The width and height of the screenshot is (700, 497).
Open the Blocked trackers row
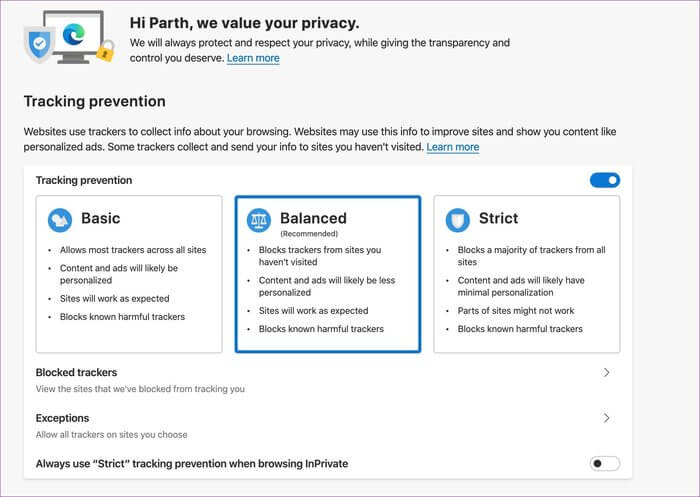coord(328,380)
